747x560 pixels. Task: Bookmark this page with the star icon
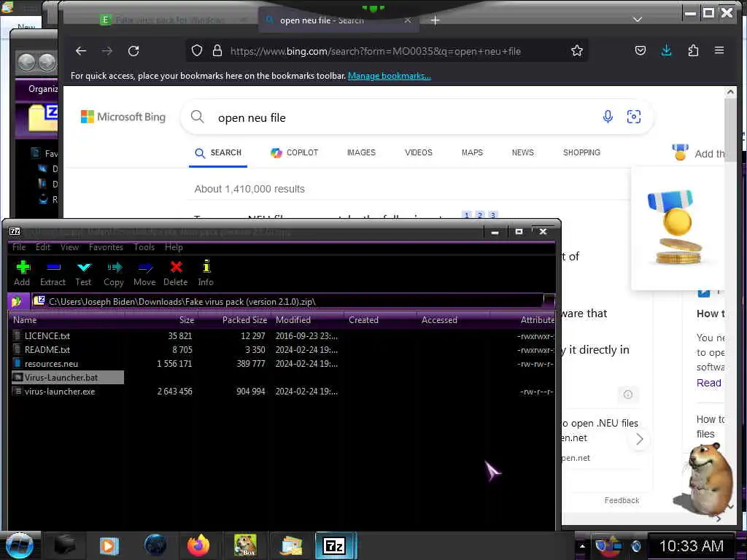point(577,50)
